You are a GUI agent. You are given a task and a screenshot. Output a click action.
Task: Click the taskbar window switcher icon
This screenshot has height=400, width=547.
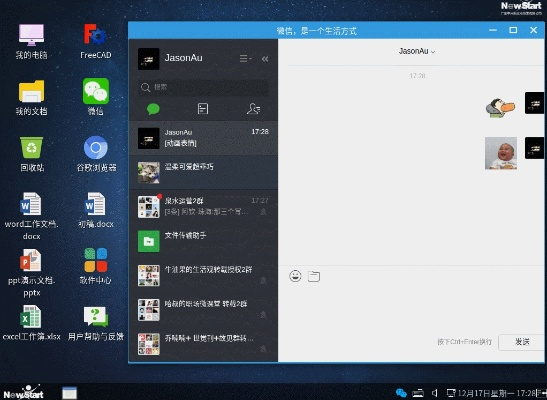point(69,393)
